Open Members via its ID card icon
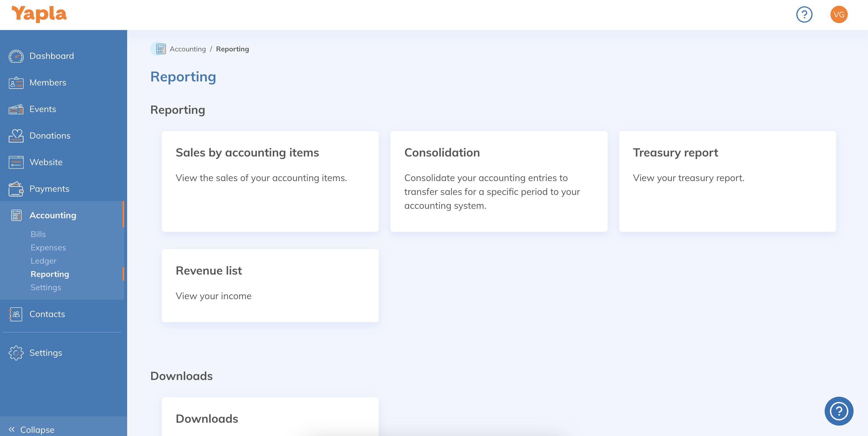This screenshot has height=436, width=868. 16,83
